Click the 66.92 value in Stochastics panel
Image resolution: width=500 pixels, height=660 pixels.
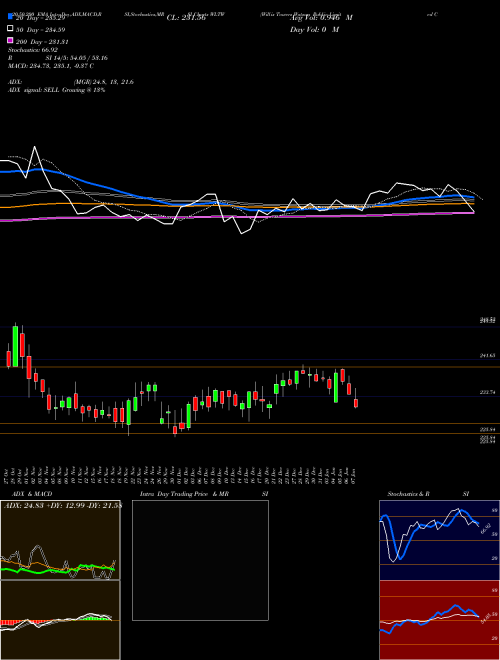485,528
